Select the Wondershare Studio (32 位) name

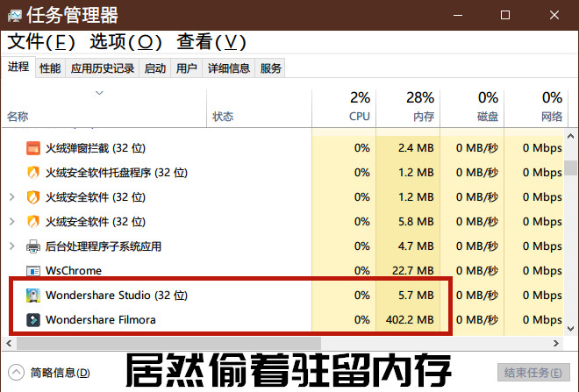117,296
